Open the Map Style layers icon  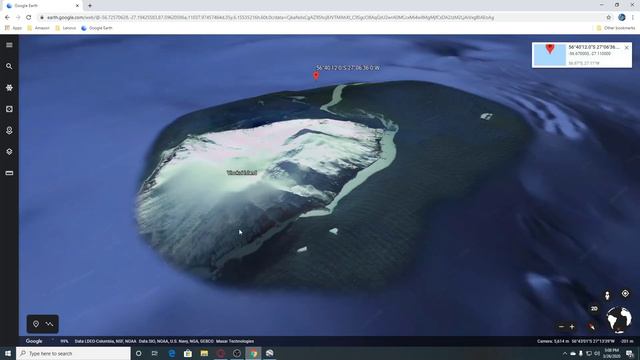pos(9,151)
